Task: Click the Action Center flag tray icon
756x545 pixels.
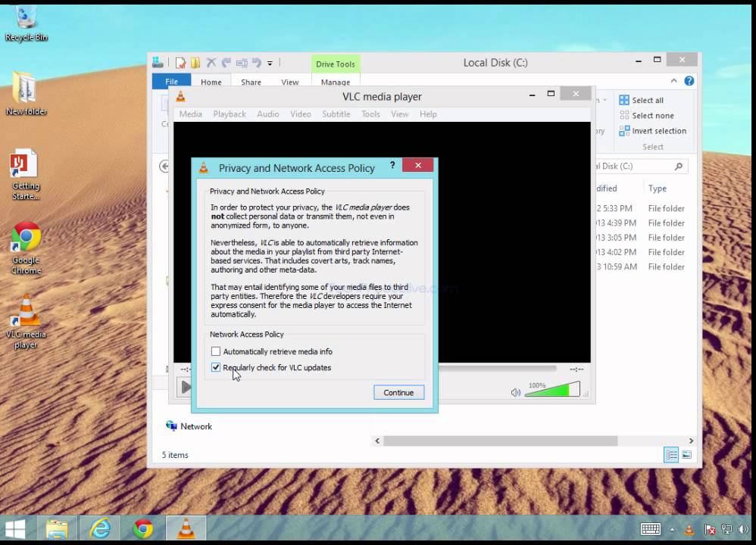Action: coord(710,530)
